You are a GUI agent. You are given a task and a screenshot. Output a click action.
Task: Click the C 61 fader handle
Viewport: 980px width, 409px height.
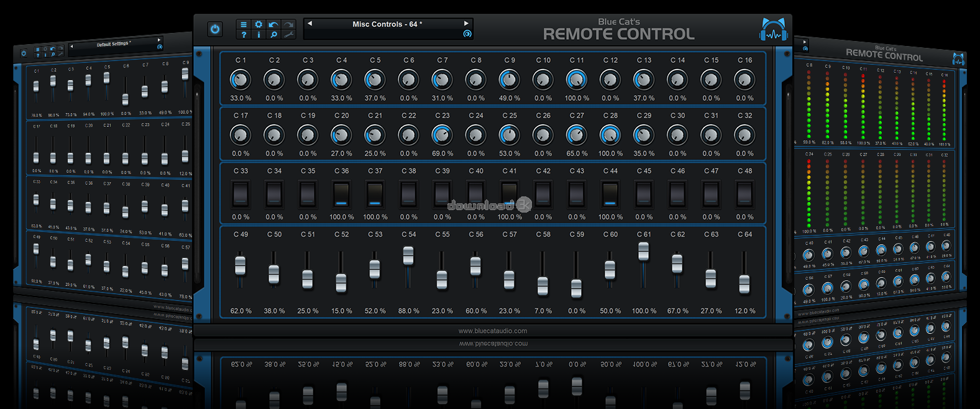(x=644, y=250)
